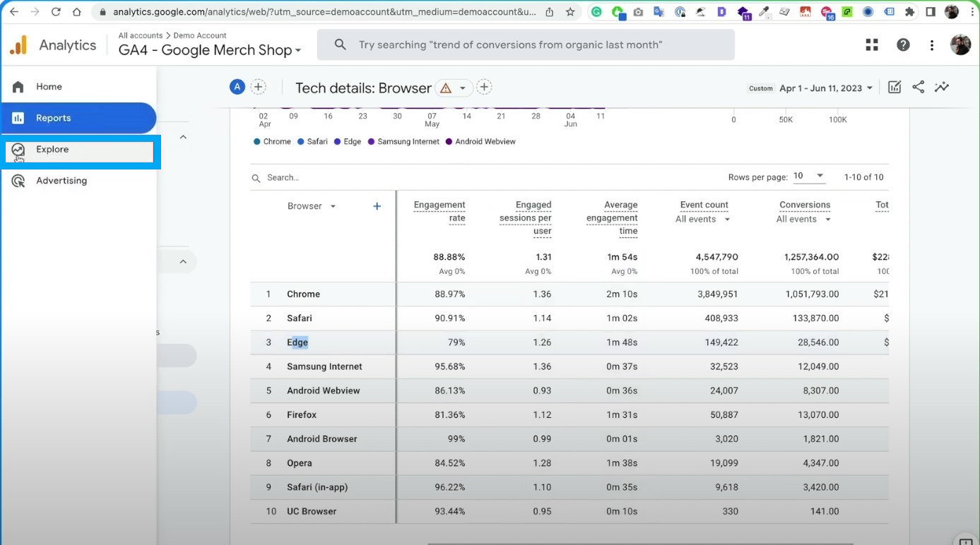Open Explore in the left navigation
Screen dimensions: 980x545
pyautogui.click(x=80, y=151)
